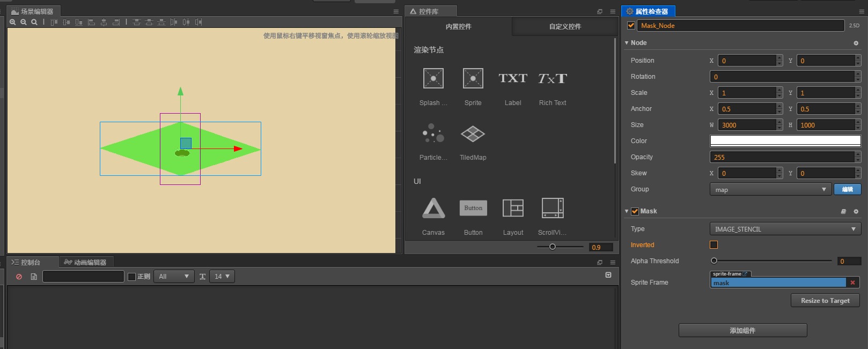The width and height of the screenshot is (868, 349).
Task: Open the console font size 14 dropdown
Action: click(x=222, y=277)
